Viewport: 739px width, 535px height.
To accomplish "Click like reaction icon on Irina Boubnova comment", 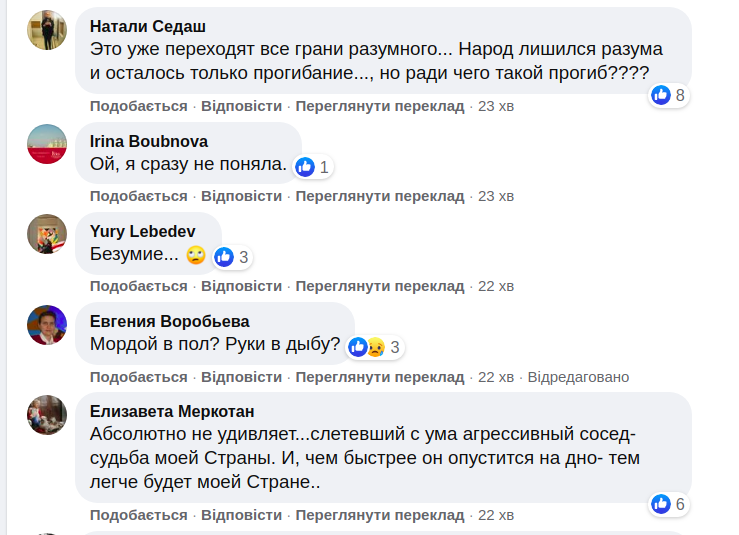I will [x=305, y=167].
